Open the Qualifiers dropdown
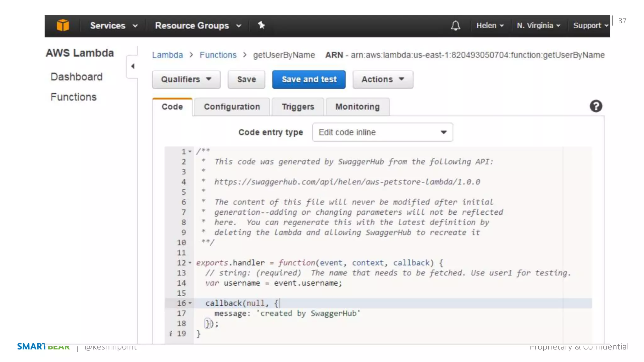The height and width of the screenshot is (362, 644). point(186,80)
